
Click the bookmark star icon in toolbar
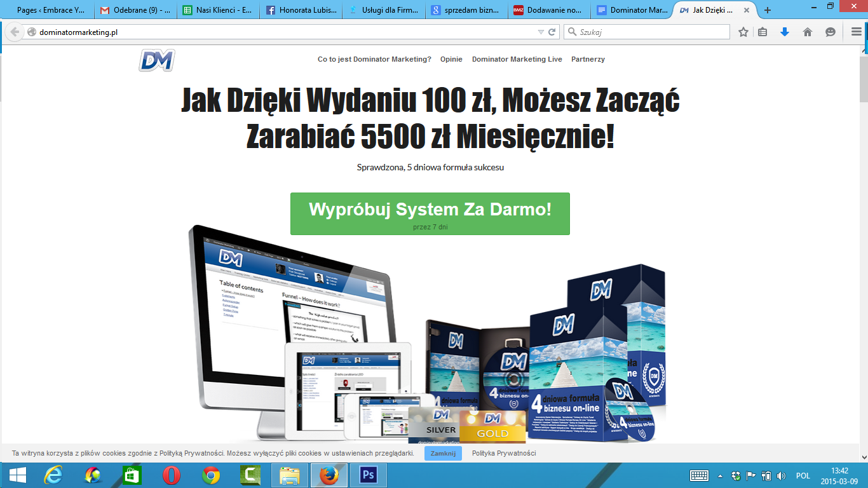[743, 32]
